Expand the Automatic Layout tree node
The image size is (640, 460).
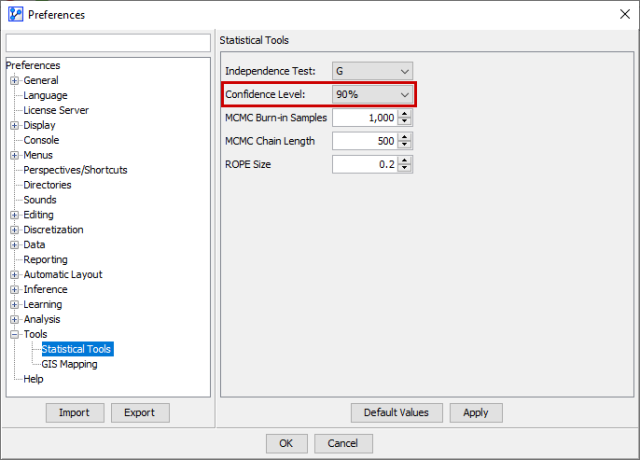(x=15, y=275)
